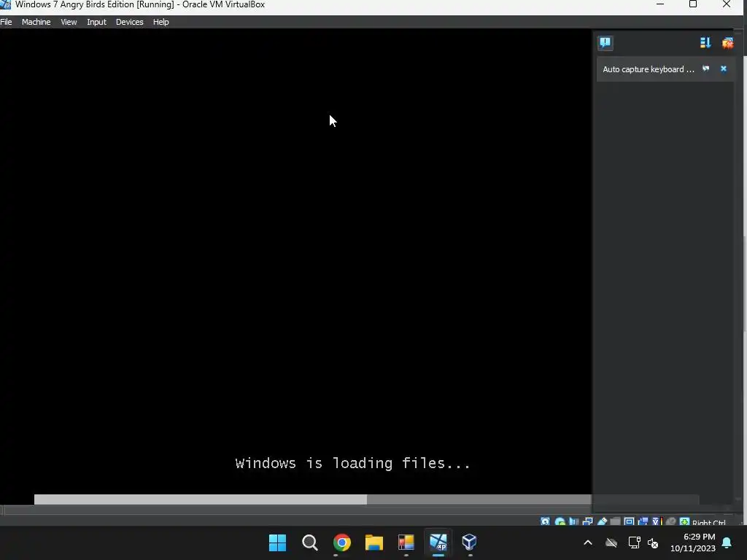Screen dimensions: 747x560
Task: Open the Input menu
Action: [96, 22]
